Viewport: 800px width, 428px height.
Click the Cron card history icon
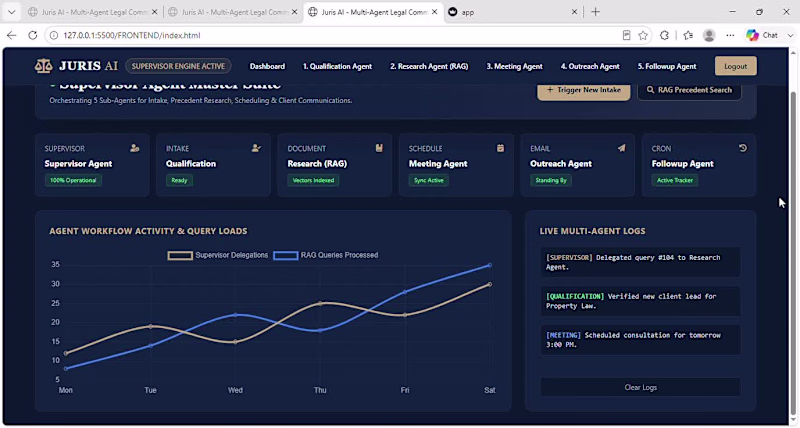(743, 148)
